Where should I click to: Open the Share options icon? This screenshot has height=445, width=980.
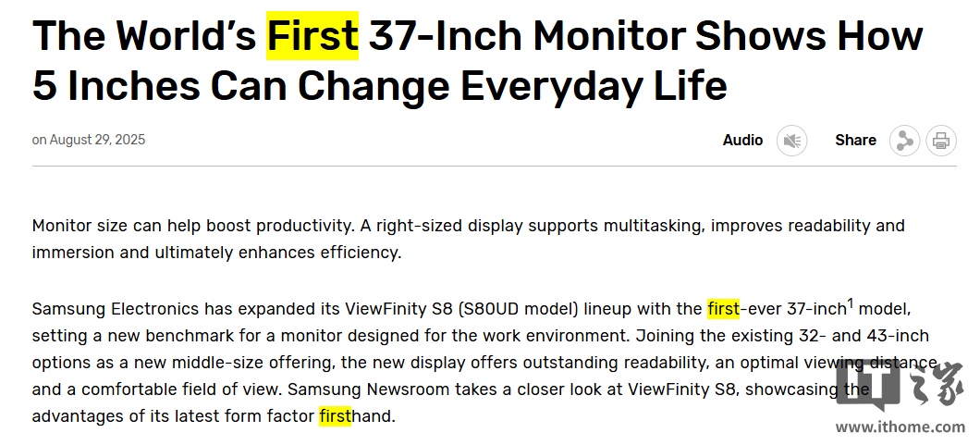tap(904, 141)
